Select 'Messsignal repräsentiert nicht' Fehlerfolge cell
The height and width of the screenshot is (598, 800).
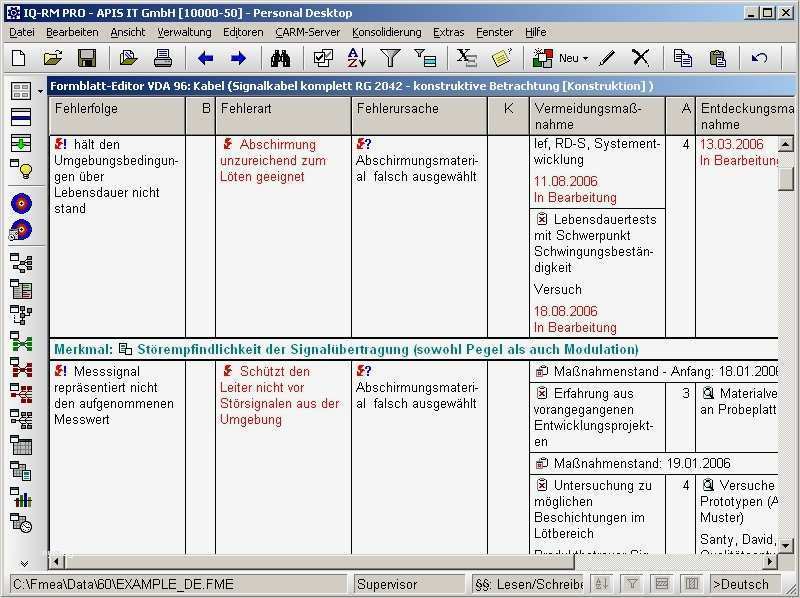[x=117, y=457]
